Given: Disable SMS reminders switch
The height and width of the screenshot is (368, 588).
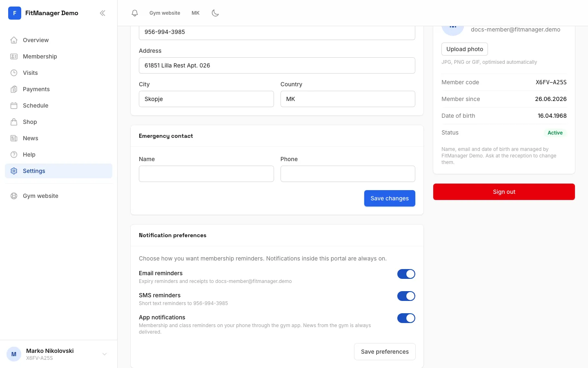Looking at the screenshot, I should click(406, 296).
